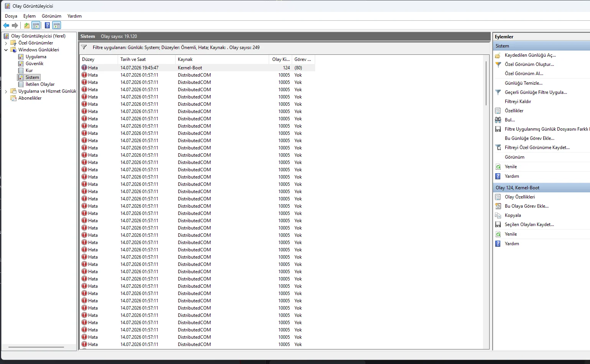Screen dimensions: 590x364
Task: Expand Uygulama ve Hizmet Günlükleri node
Action: [x=6, y=91]
